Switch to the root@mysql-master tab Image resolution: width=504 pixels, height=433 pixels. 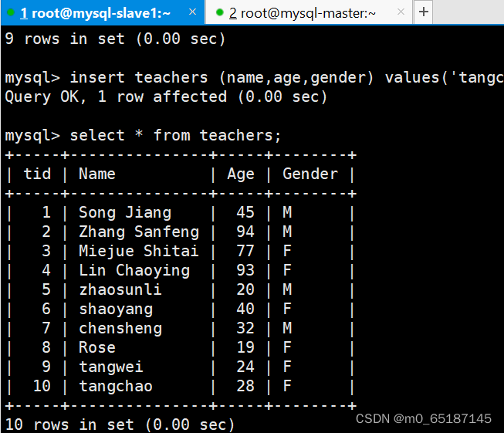pos(309,13)
